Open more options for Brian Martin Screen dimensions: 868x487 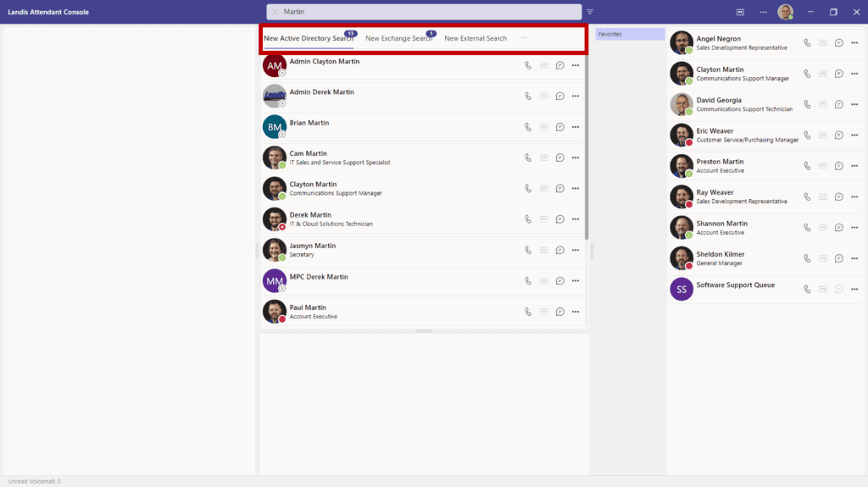pyautogui.click(x=576, y=127)
